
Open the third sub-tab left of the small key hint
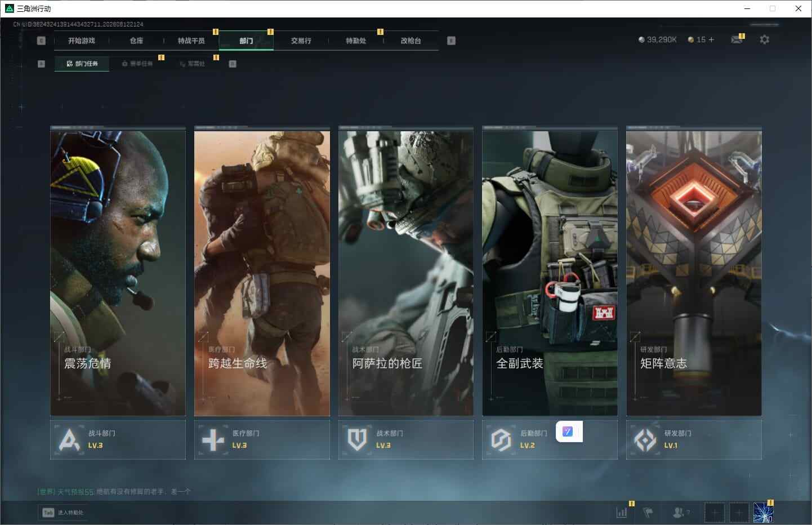pos(192,64)
